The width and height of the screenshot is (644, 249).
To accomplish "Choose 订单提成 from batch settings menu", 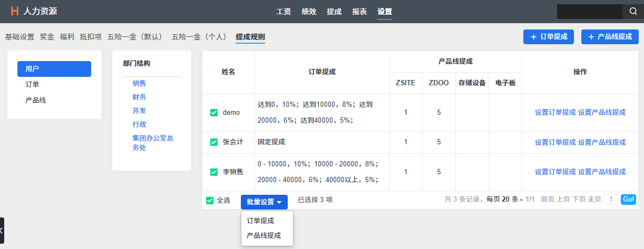I will point(260,221).
